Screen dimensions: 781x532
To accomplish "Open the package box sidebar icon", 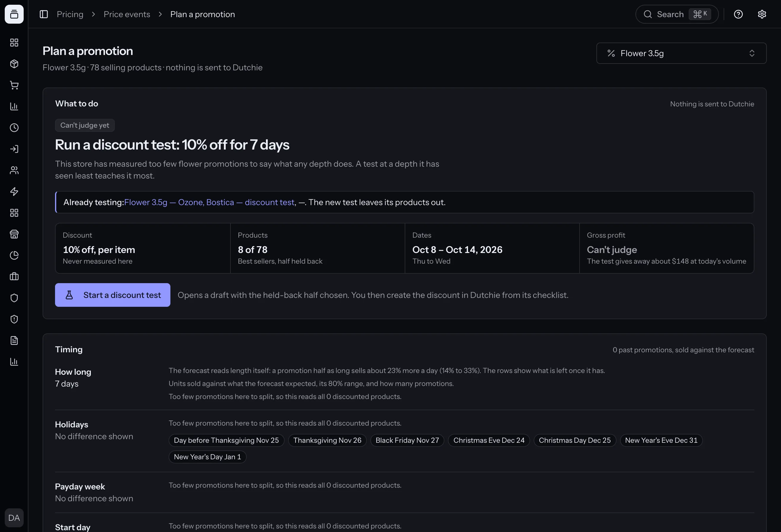I will (x=14, y=64).
